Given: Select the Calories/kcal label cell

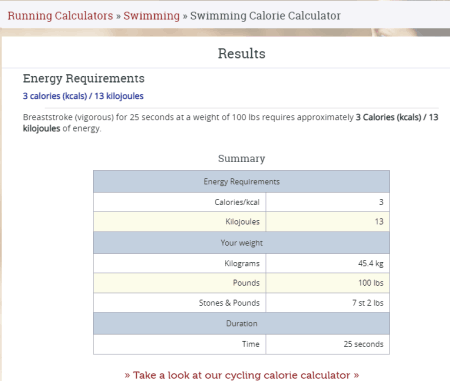Looking at the screenshot, I should point(180,202).
